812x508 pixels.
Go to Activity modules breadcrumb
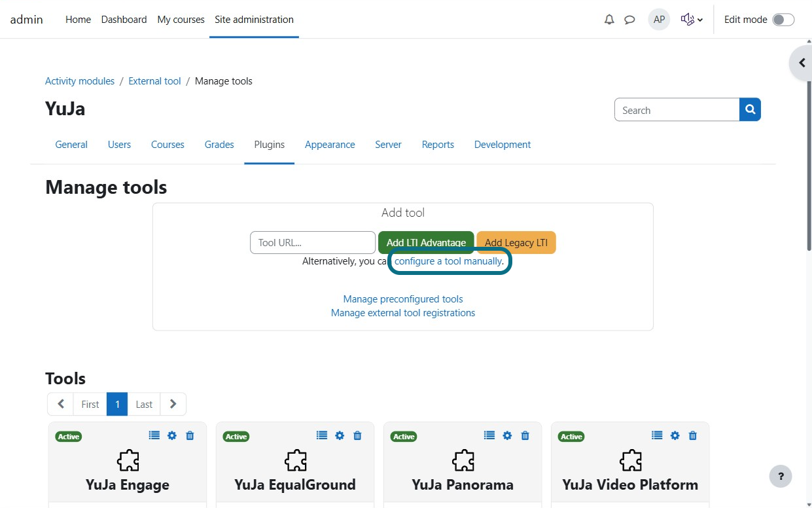(x=80, y=81)
